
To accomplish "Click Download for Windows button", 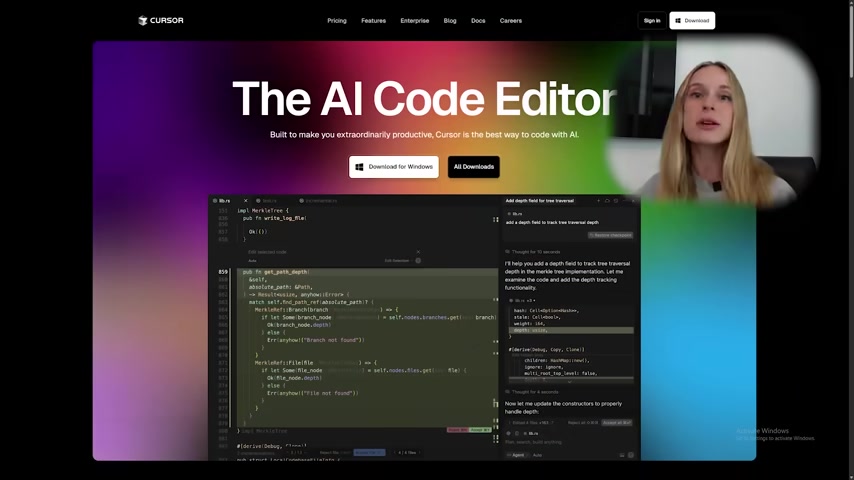I will (394, 167).
